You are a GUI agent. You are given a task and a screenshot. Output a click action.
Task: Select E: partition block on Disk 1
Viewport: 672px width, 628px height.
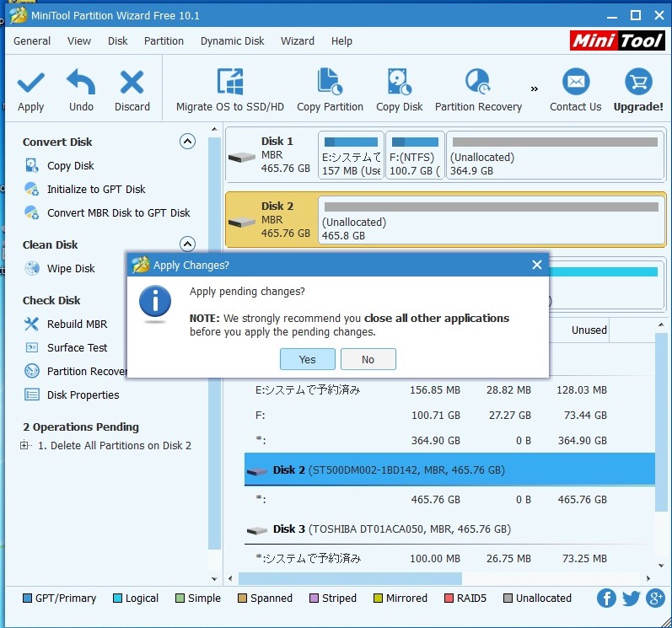click(351, 155)
